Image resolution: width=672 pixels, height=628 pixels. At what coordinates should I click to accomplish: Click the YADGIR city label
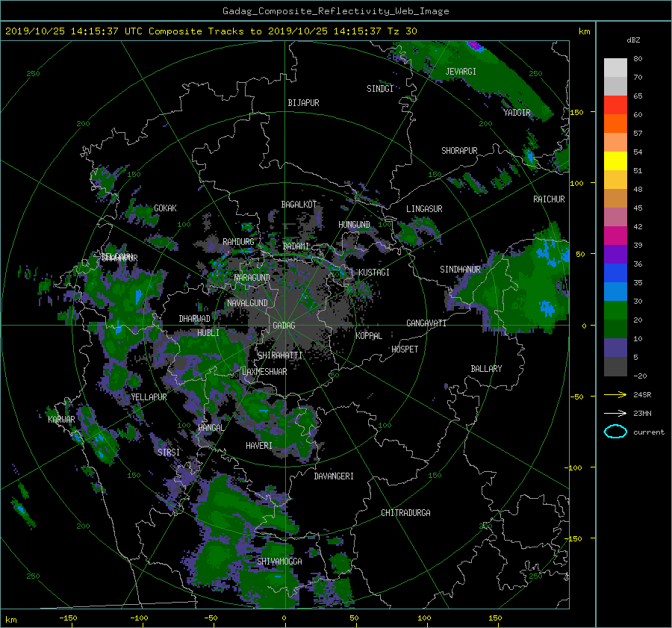(517, 113)
